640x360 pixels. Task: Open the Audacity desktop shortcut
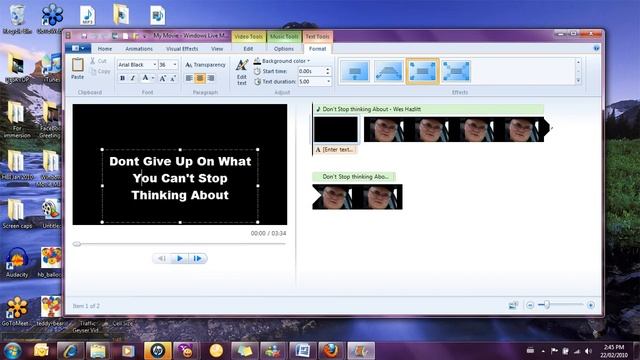pos(17,263)
